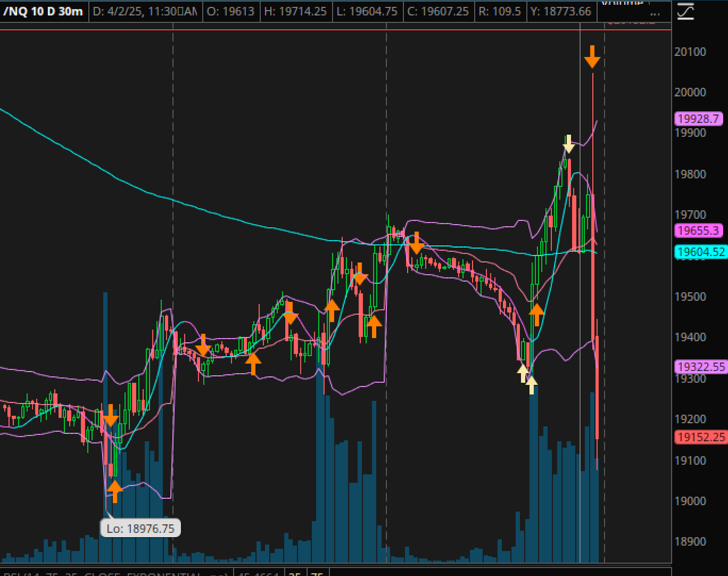The image size is (728, 576).
Task: Click the 19200 price axis label
Action: tap(690, 419)
